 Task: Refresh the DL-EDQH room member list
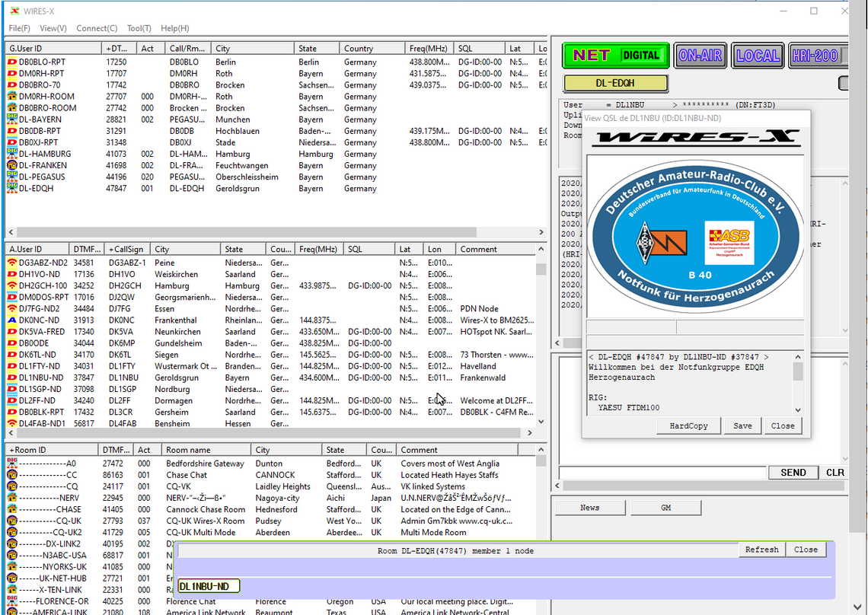pyautogui.click(x=761, y=550)
